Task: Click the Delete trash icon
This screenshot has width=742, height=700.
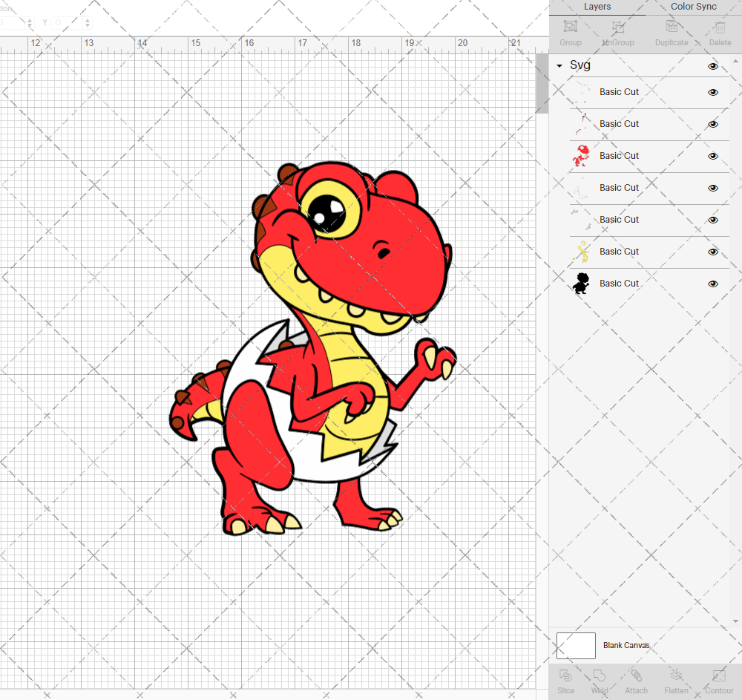Action: coord(720,27)
